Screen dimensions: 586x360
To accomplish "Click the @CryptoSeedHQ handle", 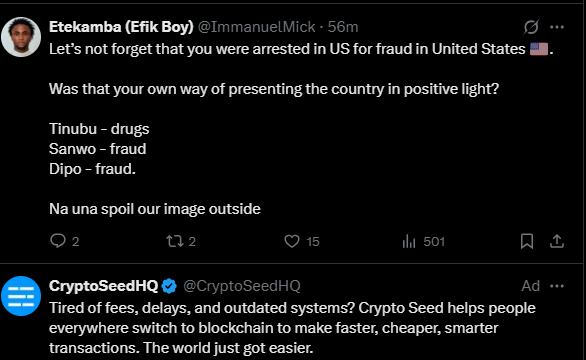I will click(242, 286).
